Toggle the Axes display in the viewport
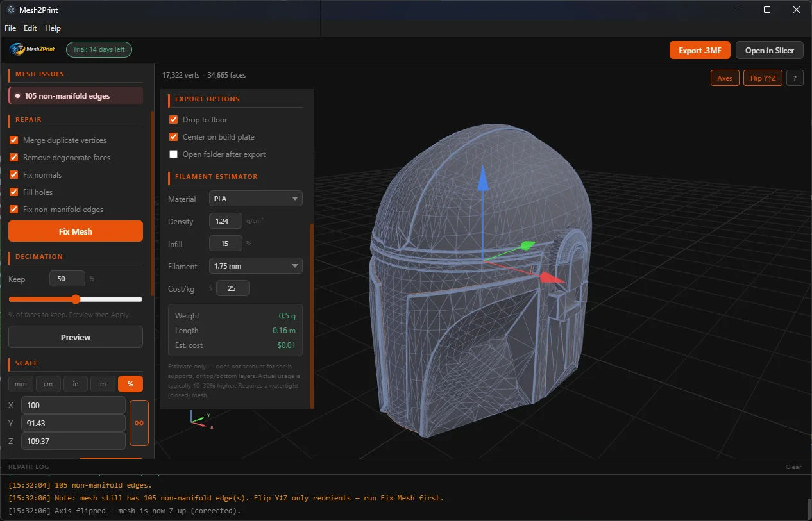Image resolution: width=812 pixels, height=521 pixels. [x=723, y=78]
